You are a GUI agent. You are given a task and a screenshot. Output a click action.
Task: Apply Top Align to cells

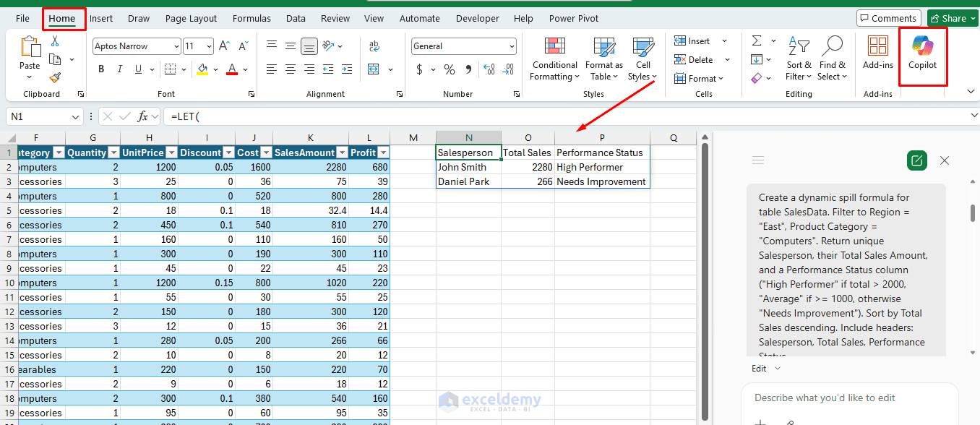272,46
